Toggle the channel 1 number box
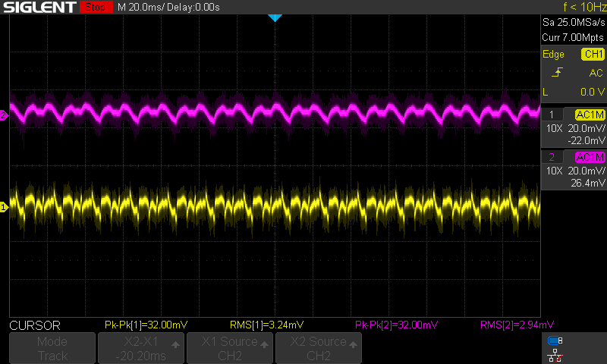Screen dimensions: 607x364 pos(552,115)
